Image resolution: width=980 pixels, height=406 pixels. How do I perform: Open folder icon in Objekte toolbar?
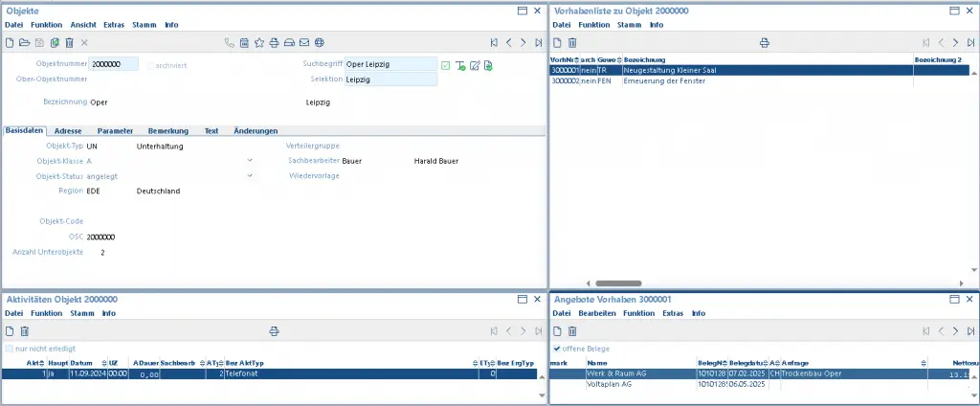25,43
